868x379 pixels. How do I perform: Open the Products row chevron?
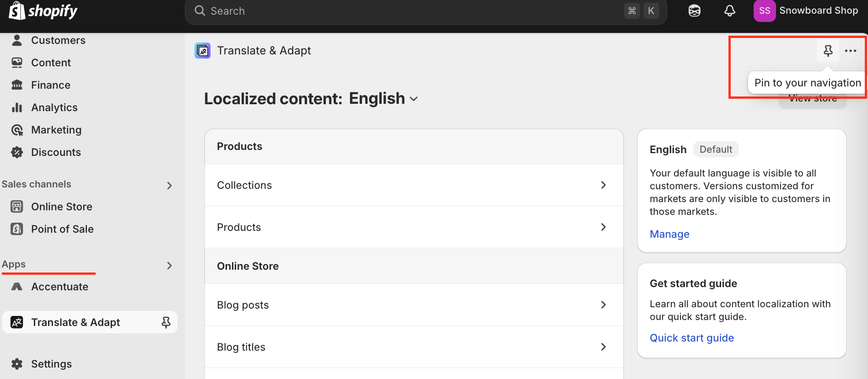tap(604, 227)
